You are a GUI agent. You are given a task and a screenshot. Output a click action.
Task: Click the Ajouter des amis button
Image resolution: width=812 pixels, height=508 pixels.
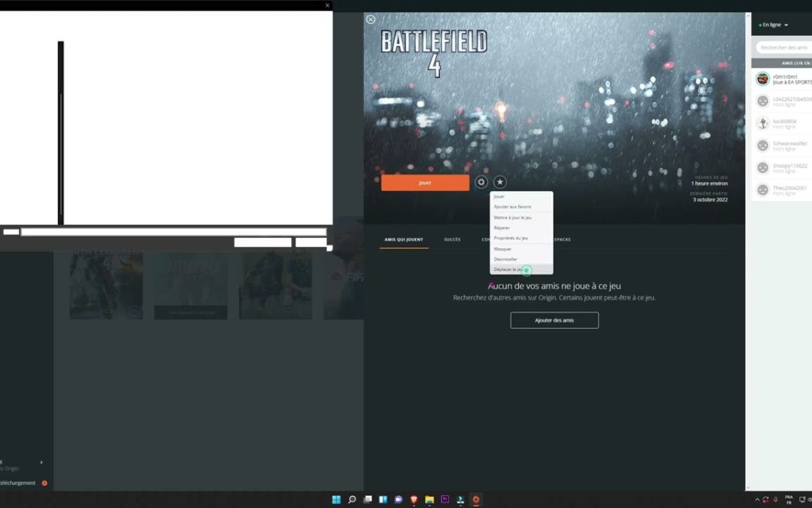point(554,321)
